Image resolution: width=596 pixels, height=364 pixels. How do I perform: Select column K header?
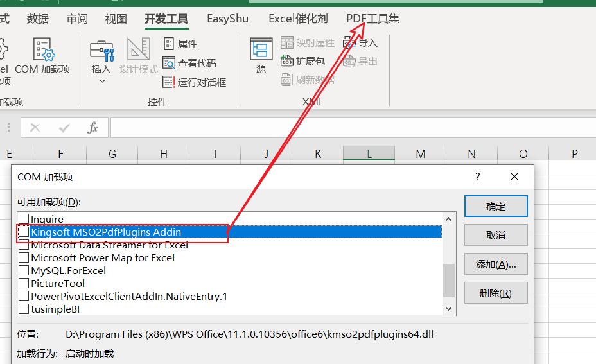(x=318, y=154)
